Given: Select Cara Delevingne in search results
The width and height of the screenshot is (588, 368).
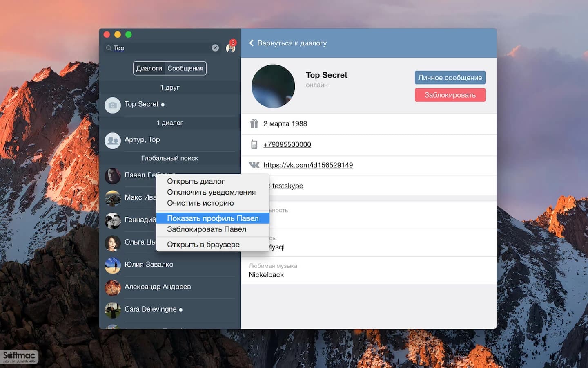Looking at the screenshot, I should 169,310.
